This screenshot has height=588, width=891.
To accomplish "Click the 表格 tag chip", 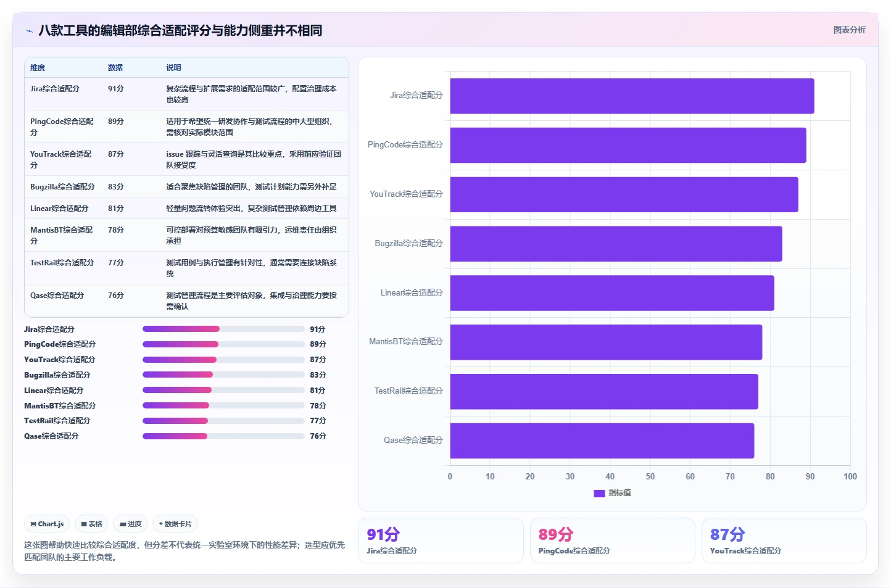I will click(x=91, y=524).
